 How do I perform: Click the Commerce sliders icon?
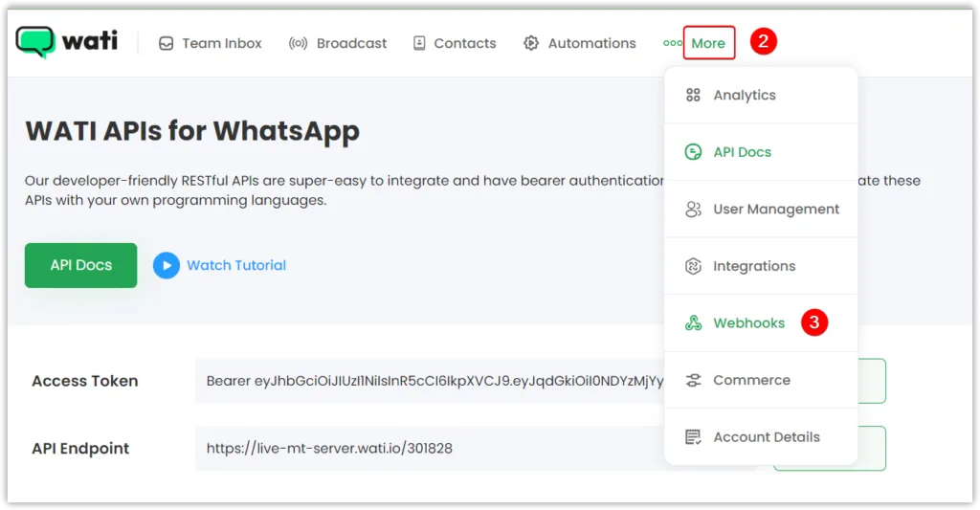click(x=693, y=380)
